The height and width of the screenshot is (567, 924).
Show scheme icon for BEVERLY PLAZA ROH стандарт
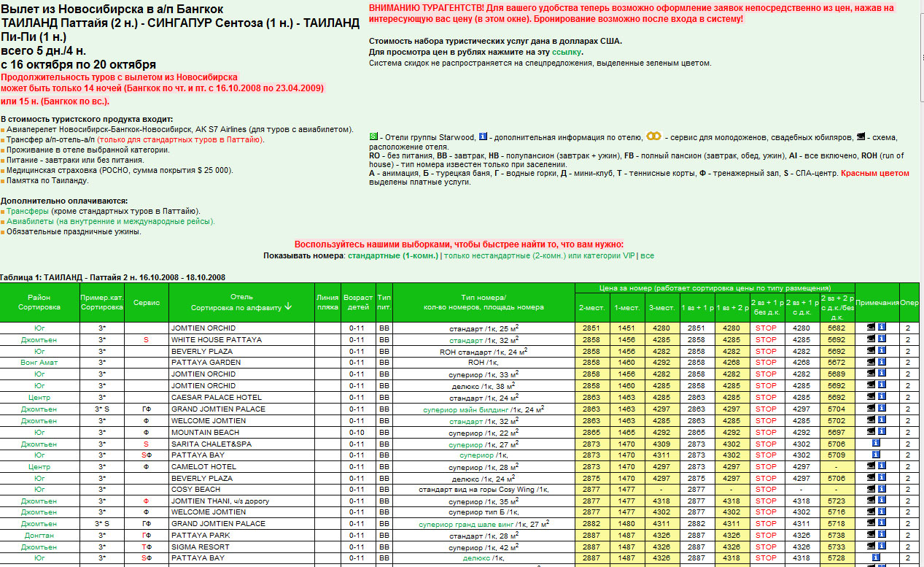[x=871, y=351]
